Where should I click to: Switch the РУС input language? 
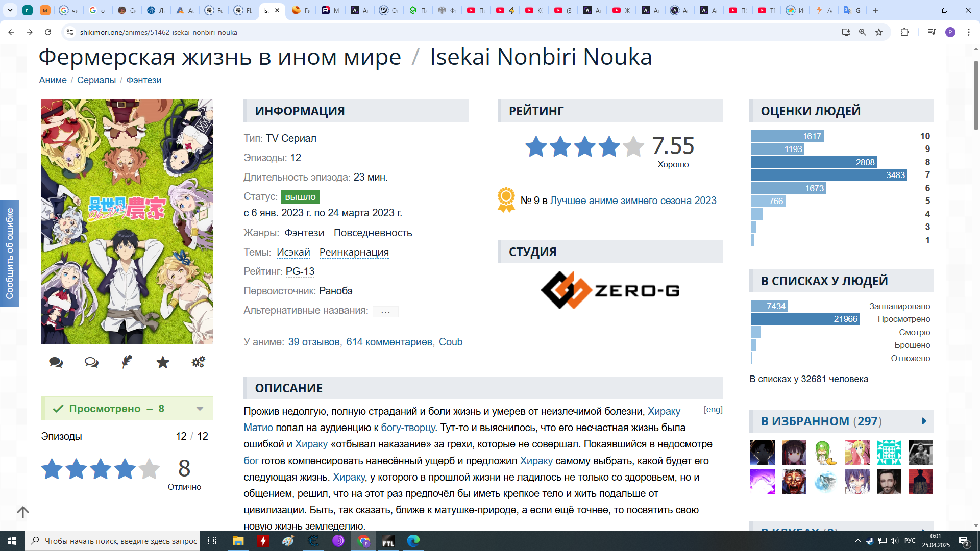(x=910, y=541)
